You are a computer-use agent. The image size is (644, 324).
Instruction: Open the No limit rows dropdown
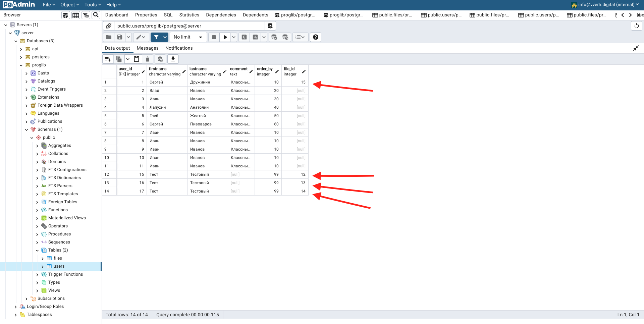point(188,37)
